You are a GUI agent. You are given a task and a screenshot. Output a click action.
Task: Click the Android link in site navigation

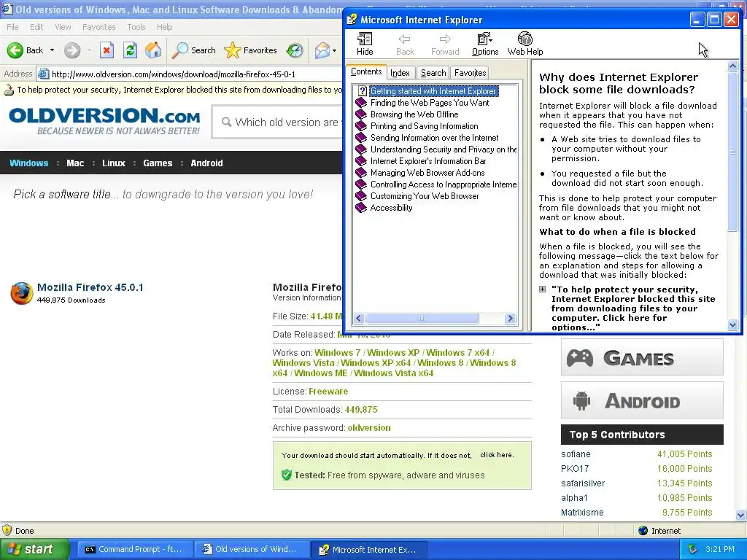point(206,163)
